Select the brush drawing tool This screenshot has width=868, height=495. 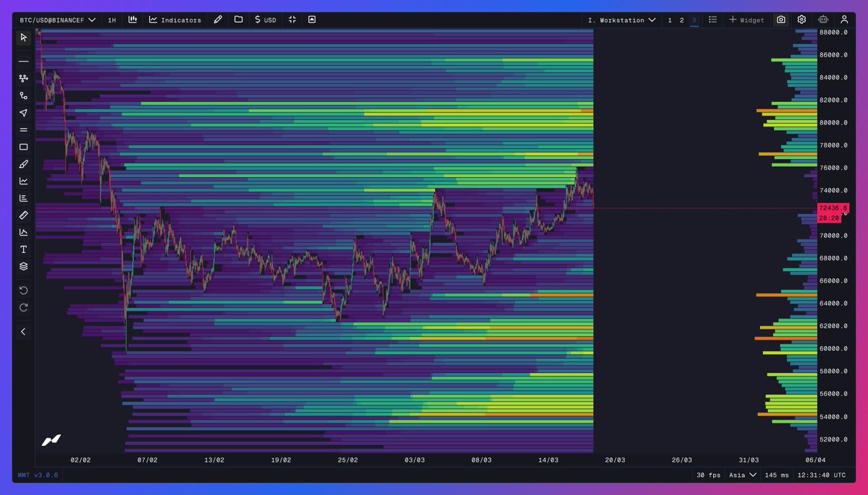coord(23,164)
